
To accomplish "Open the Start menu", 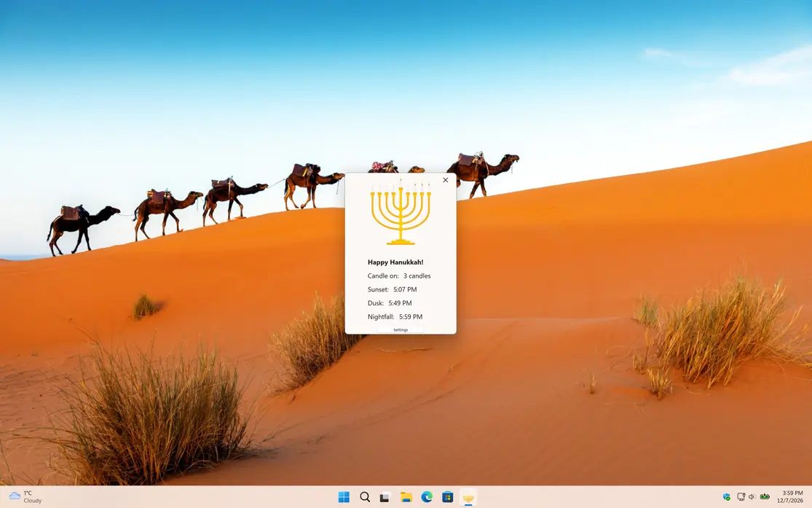I will [343, 496].
